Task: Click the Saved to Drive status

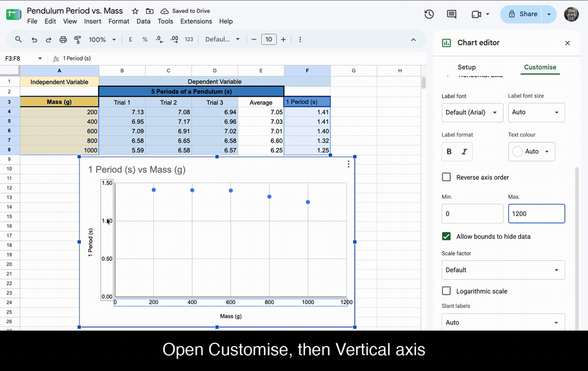Action: (185, 11)
